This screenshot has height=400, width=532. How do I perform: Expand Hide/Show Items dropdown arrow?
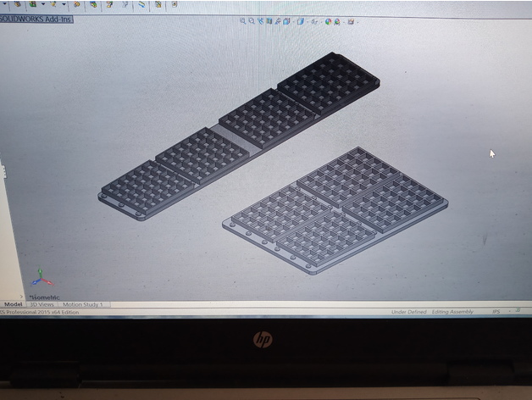click(321, 22)
